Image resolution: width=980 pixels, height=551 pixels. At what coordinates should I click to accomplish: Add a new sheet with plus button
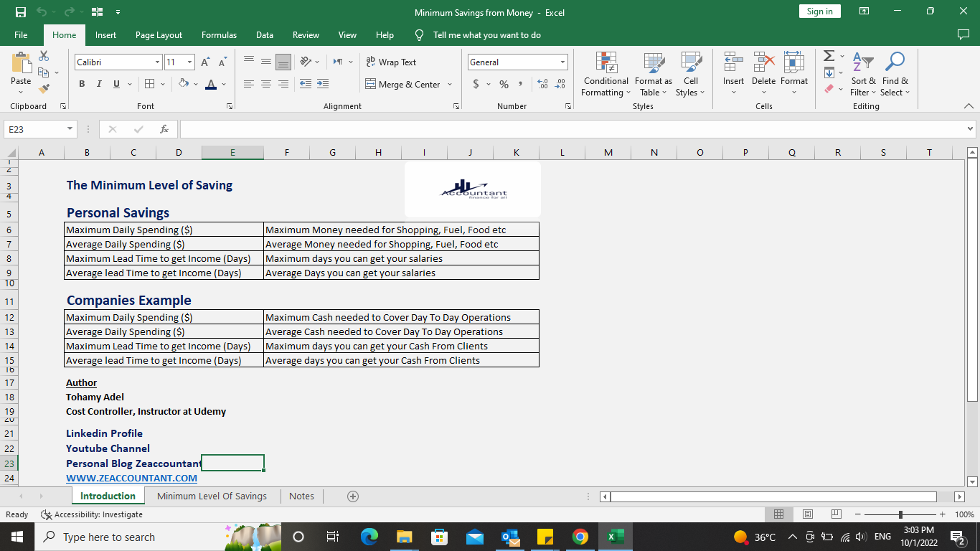352,496
